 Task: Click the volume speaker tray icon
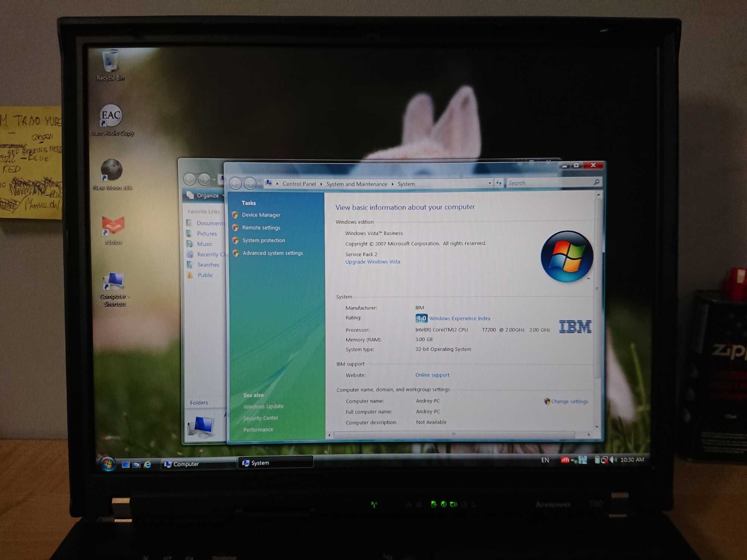[x=614, y=460]
